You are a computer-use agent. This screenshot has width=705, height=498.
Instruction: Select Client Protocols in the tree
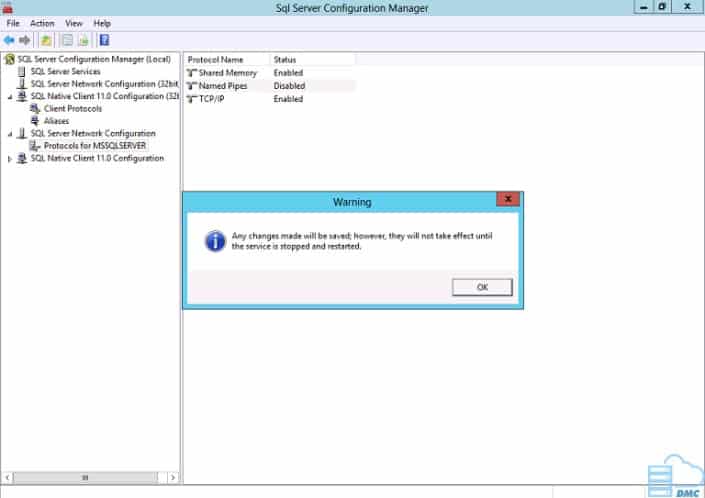[73, 109]
